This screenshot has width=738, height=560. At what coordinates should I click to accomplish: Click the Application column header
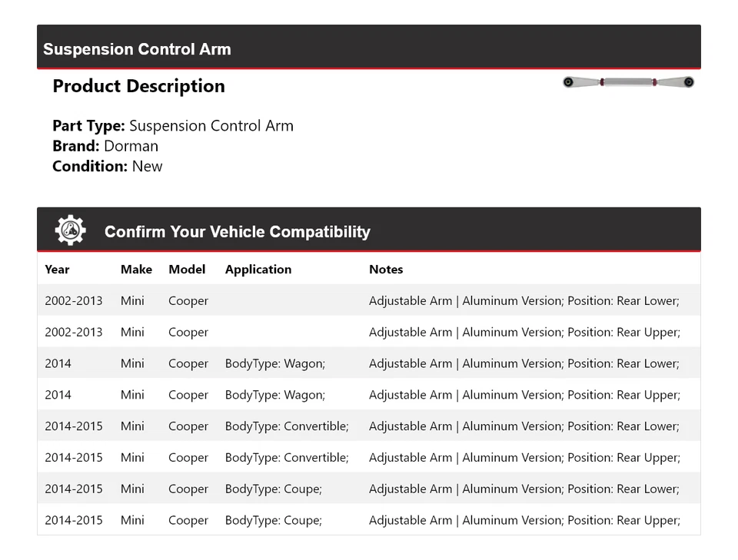click(258, 270)
